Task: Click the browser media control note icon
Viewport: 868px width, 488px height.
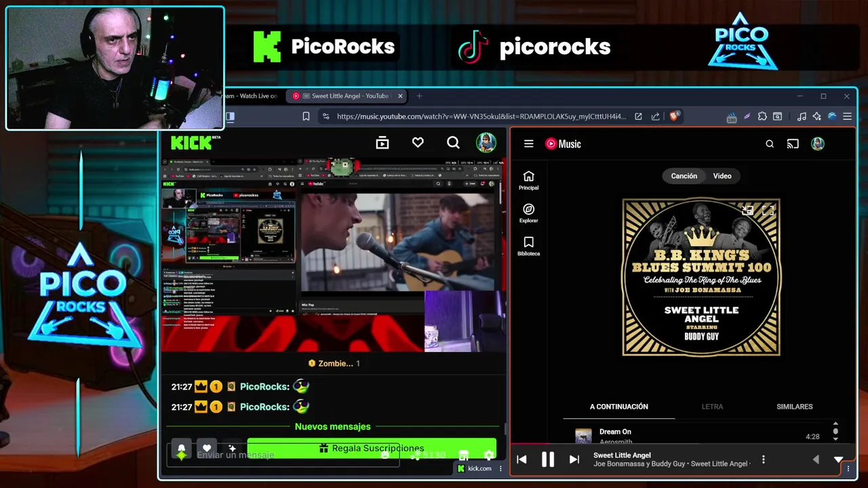Action: click(802, 117)
